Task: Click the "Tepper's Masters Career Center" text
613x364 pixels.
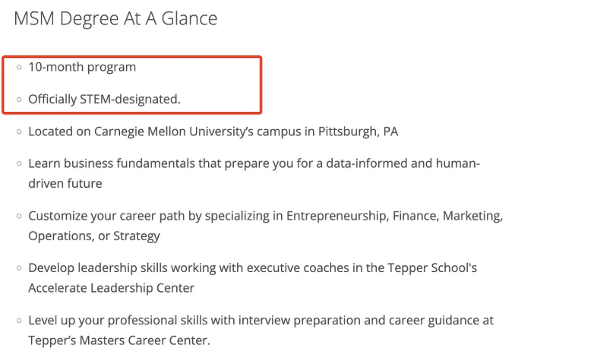Action: (x=118, y=340)
